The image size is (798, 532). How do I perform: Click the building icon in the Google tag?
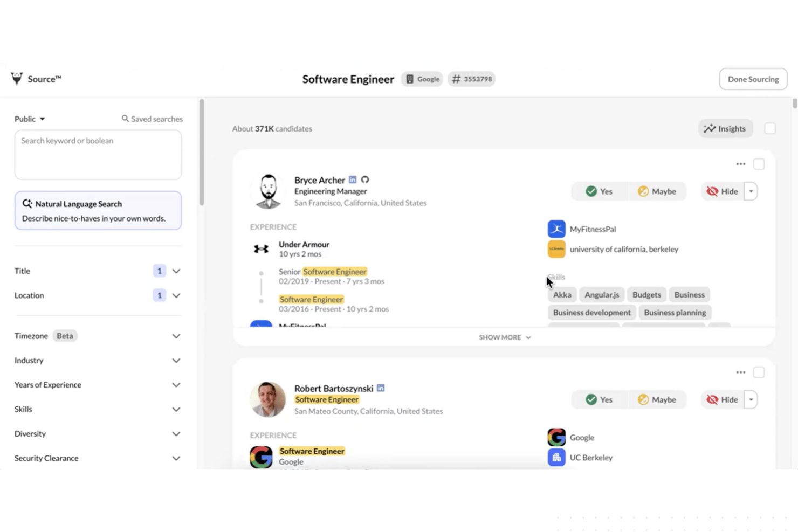410,79
